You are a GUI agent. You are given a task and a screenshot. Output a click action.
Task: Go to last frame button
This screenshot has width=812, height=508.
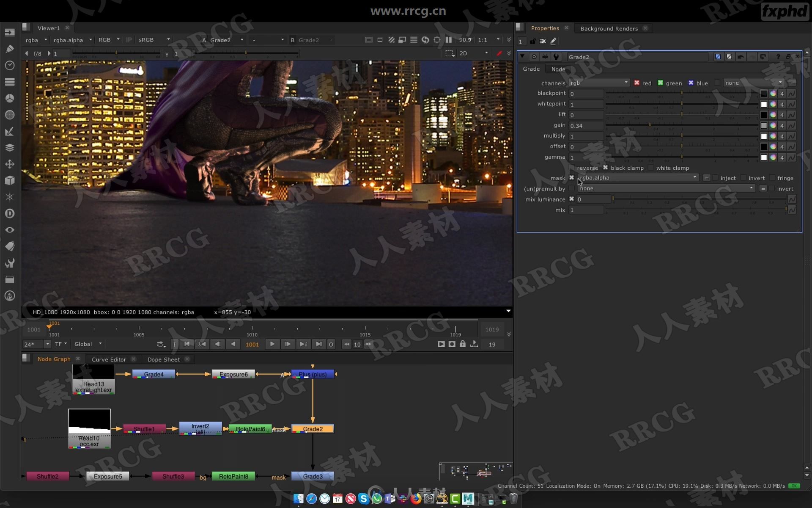319,344
